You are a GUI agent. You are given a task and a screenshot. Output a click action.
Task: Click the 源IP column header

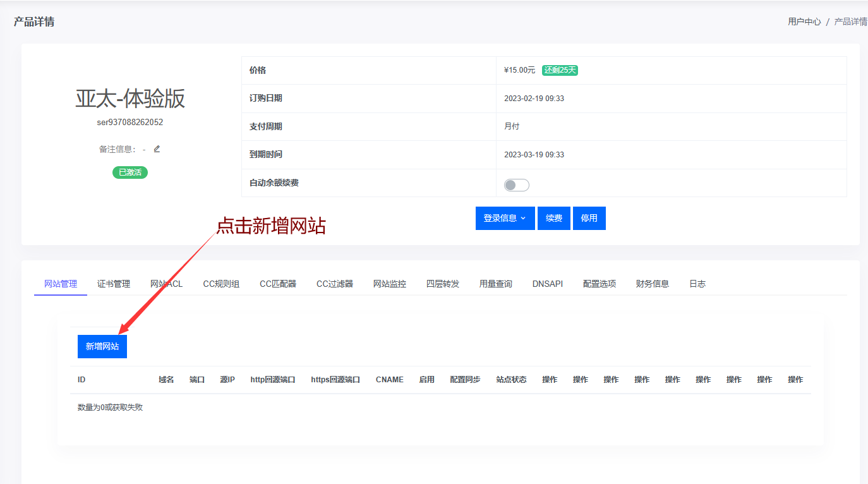point(227,380)
